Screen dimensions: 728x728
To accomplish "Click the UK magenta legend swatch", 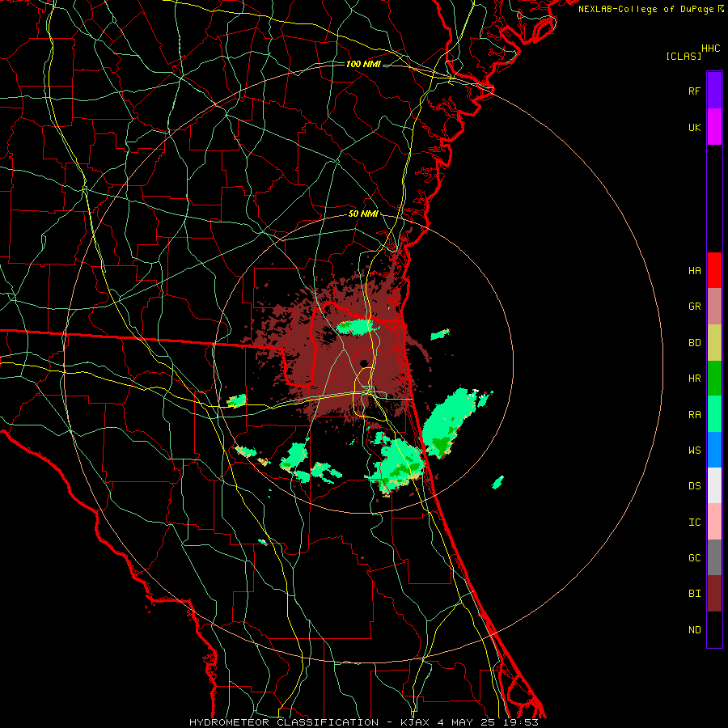I will pyautogui.click(x=714, y=127).
